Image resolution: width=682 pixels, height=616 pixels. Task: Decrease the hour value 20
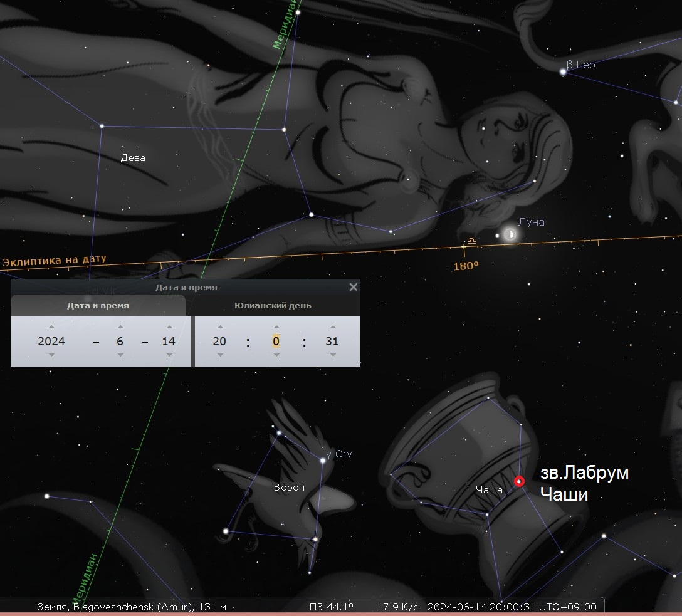point(220,355)
